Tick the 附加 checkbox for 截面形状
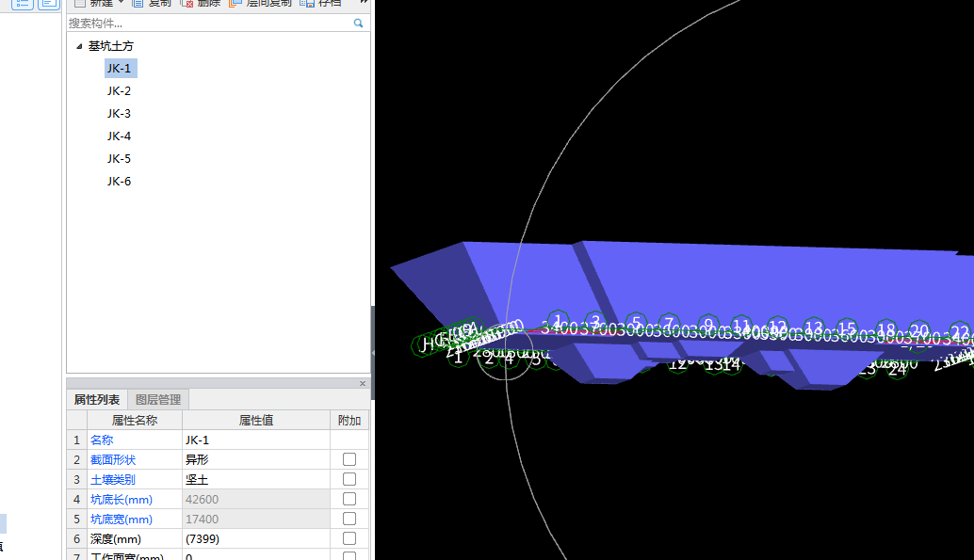 pyautogui.click(x=349, y=459)
